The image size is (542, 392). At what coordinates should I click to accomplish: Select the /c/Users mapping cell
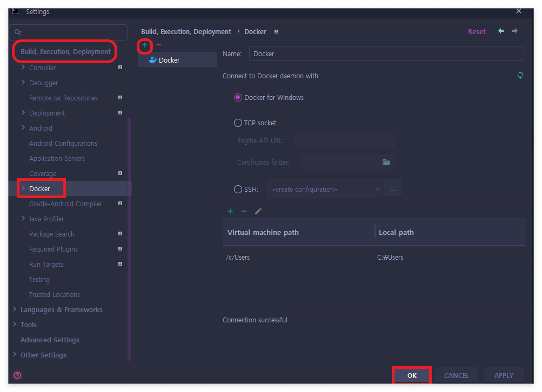pos(237,258)
